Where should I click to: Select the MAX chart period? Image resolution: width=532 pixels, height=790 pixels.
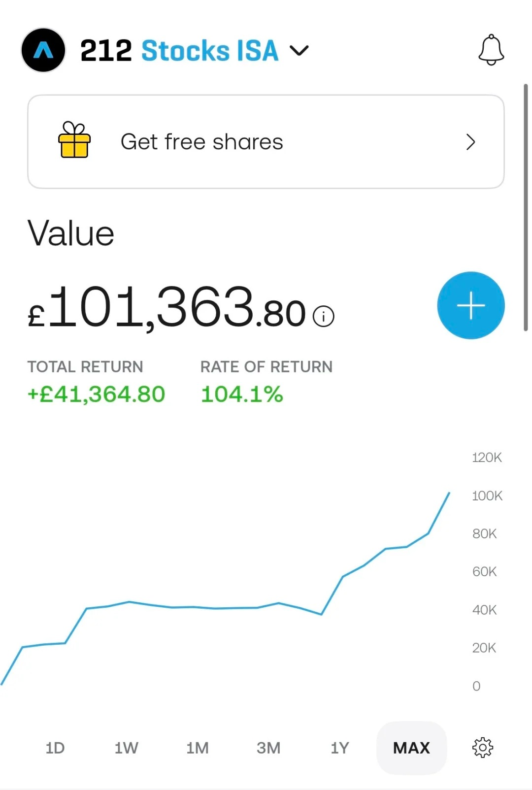(x=412, y=748)
